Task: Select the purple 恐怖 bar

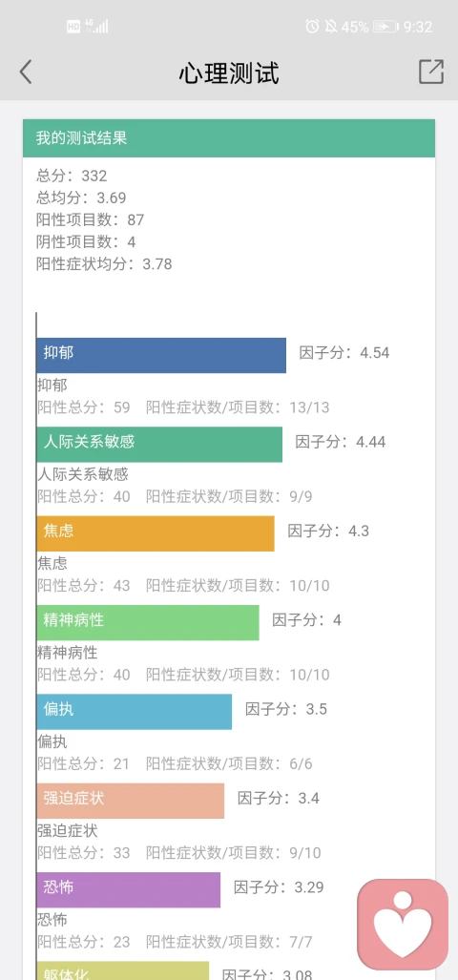Action: click(129, 889)
